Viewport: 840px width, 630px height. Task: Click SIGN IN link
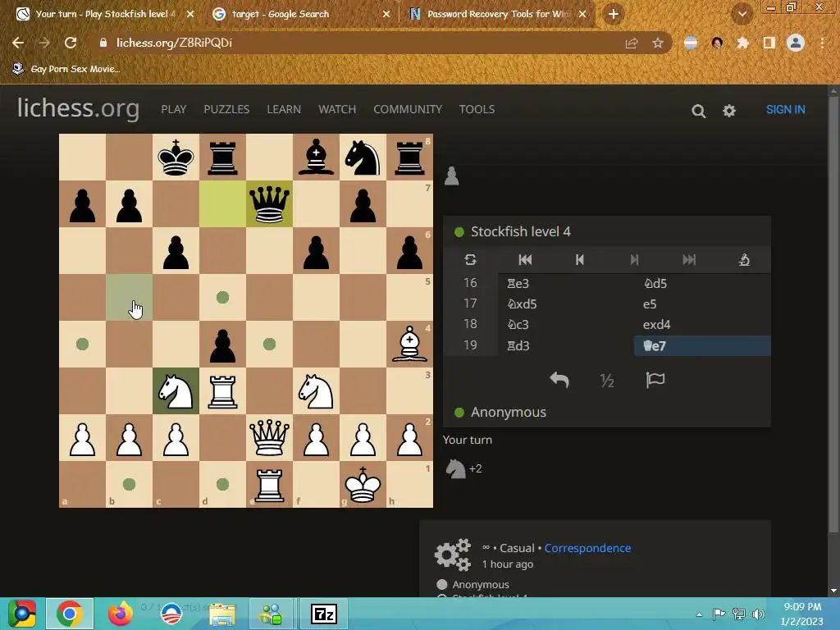785,110
